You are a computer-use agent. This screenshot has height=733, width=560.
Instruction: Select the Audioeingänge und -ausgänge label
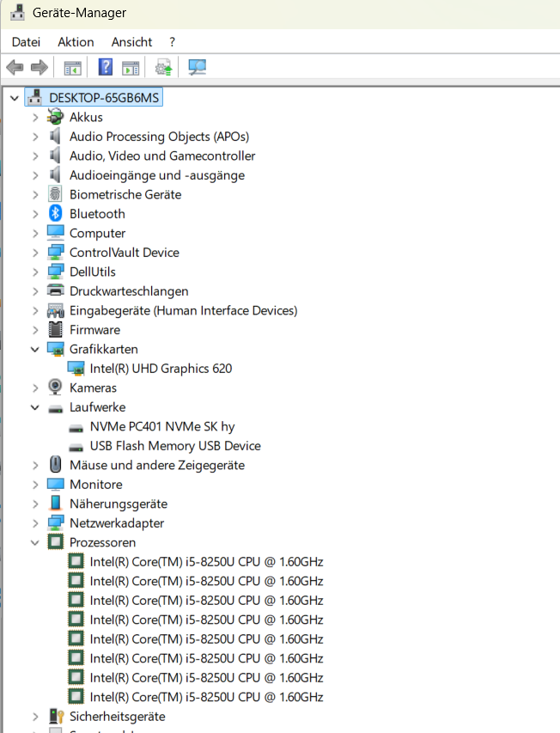pyautogui.click(x=157, y=174)
